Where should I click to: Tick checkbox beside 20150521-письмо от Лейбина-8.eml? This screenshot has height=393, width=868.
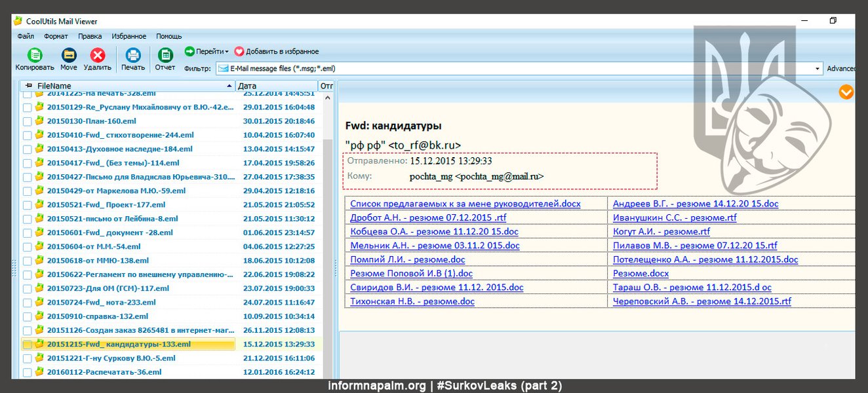click(27, 219)
